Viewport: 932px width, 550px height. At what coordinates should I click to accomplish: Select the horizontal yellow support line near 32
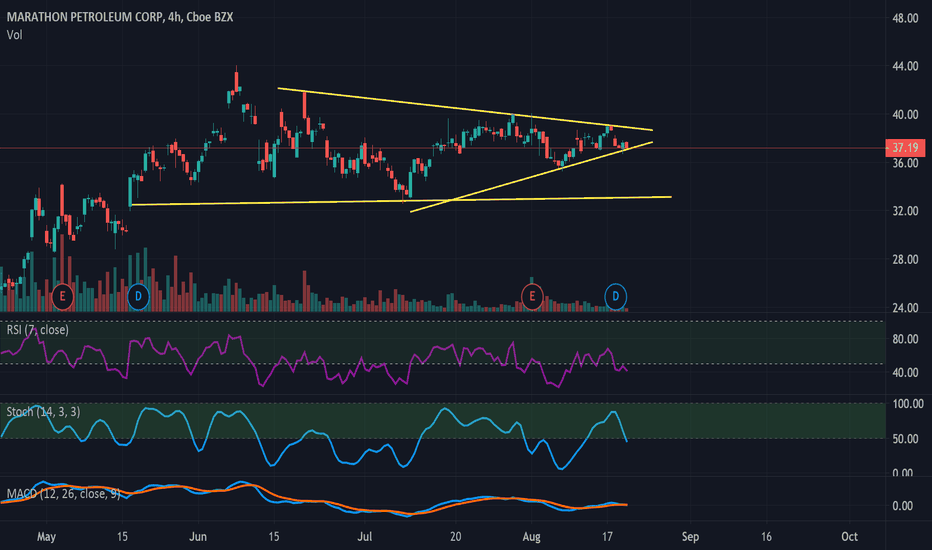[x=401, y=200]
